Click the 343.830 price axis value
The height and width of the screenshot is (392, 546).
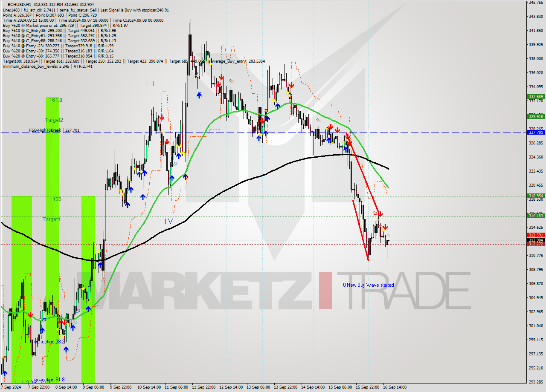[536, 17]
